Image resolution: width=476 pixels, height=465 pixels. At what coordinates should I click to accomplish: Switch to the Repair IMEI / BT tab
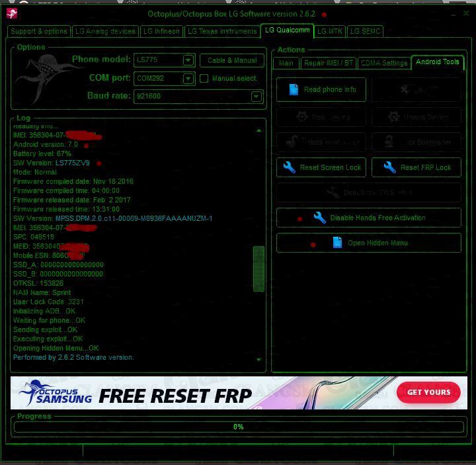pyautogui.click(x=329, y=63)
